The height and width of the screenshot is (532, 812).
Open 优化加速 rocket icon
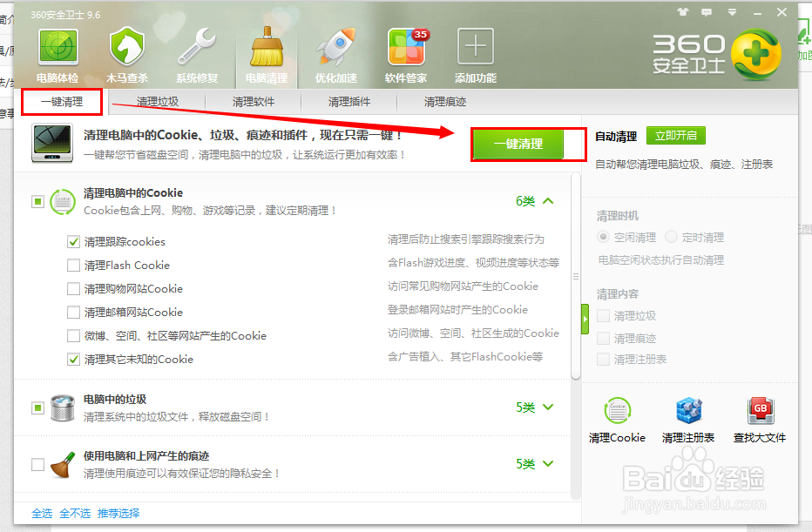tap(336, 48)
